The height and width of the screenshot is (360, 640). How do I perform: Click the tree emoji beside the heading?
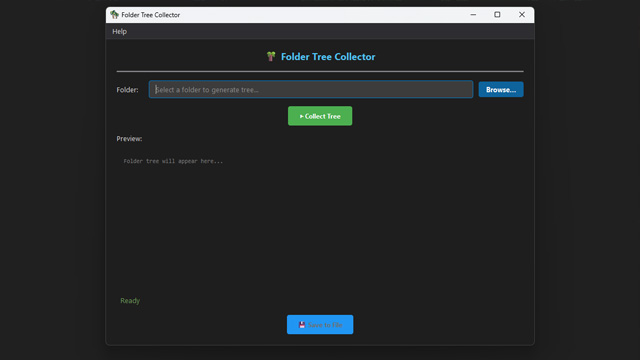coord(271,56)
